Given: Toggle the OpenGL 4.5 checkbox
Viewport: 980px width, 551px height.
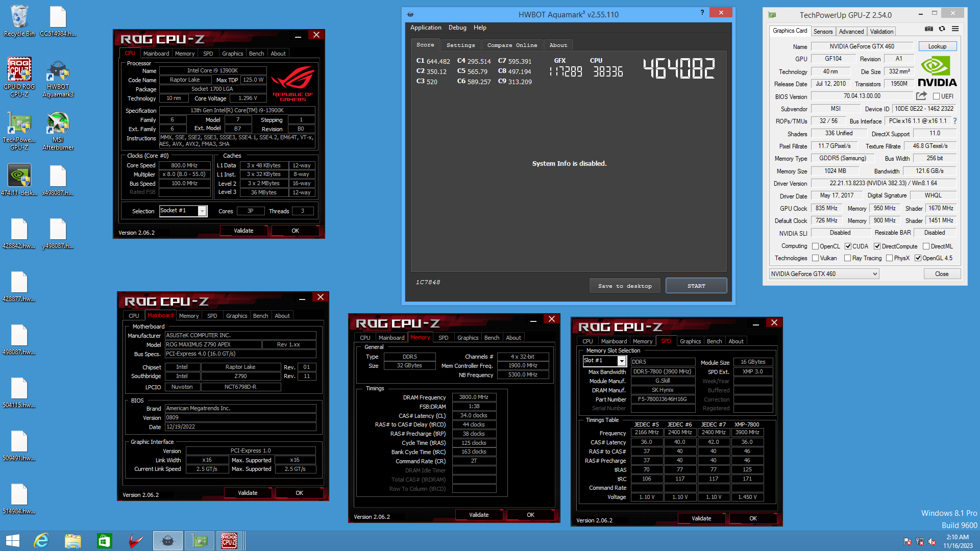Looking at the screenshot, I should [x=918, y=258].
